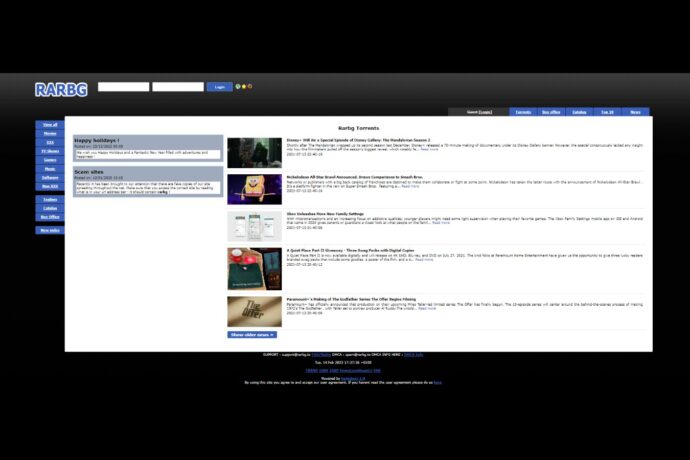Image resolution: width=690 pixels, height=460 pixels.
Task: Click Read more on the Nickelodeon article
Action: (x=410, y=186)
